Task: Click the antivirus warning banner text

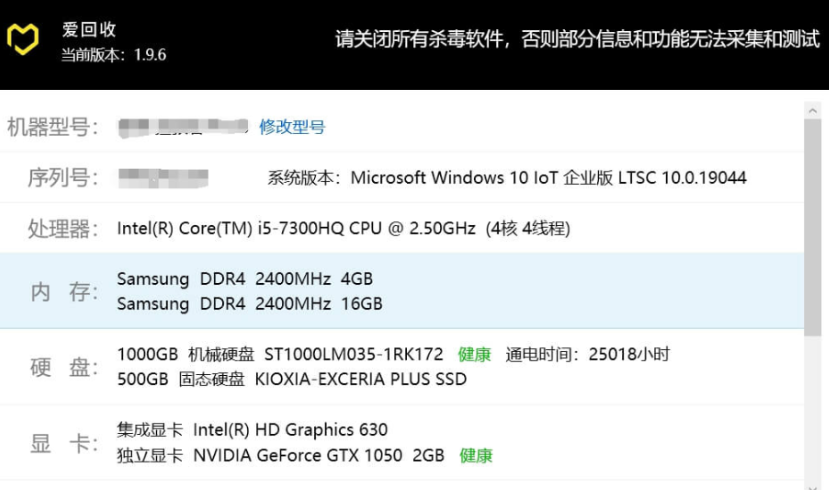Action: click(577, 40)
